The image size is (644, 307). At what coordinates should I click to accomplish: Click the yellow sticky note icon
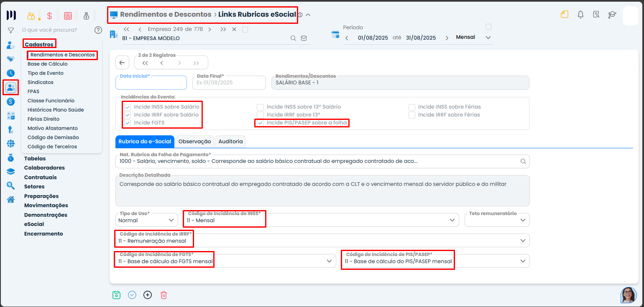tap(565, 15)
